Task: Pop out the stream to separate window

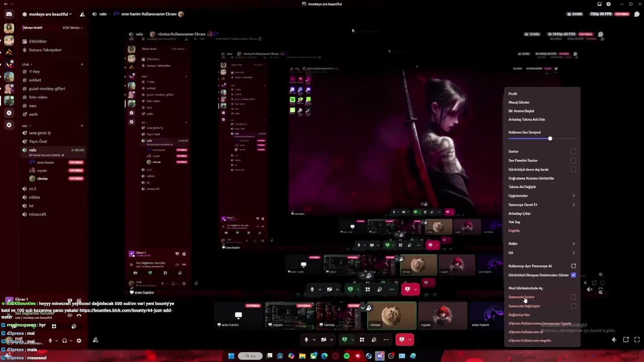Action: (626, 340)
